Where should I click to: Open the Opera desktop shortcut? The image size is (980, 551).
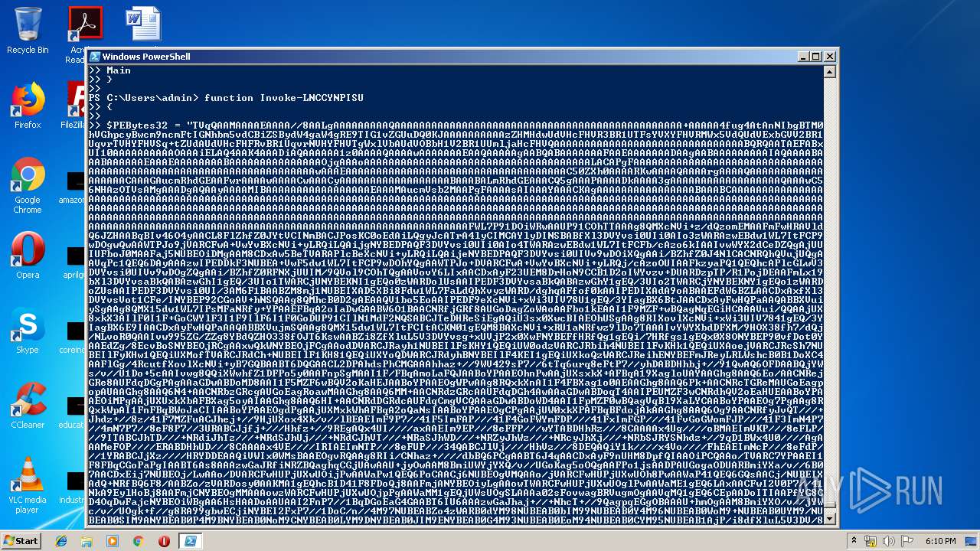point(28,255)
